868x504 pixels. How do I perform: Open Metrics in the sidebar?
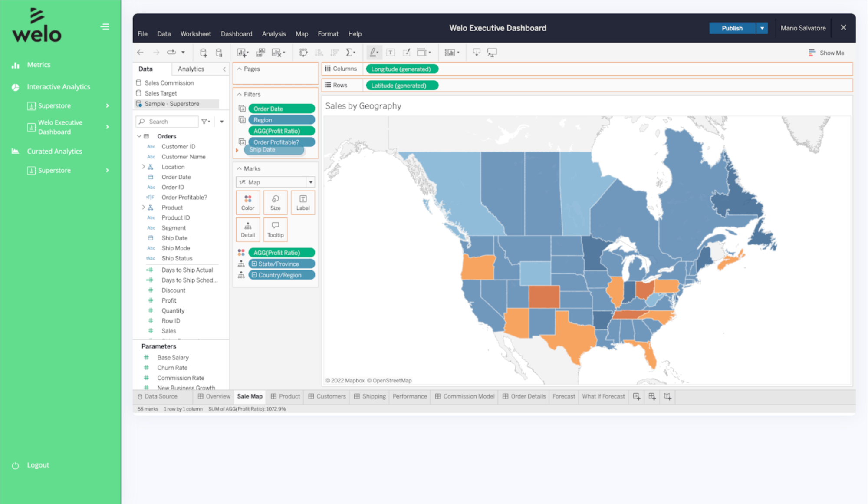pos(39,65)
